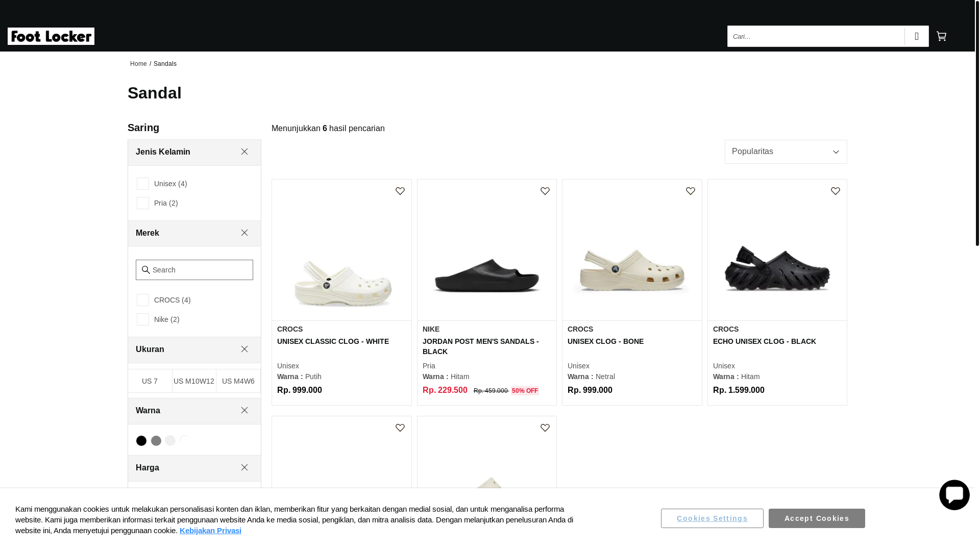Select size US M10W12
The image size is (980, 551).
194,381
